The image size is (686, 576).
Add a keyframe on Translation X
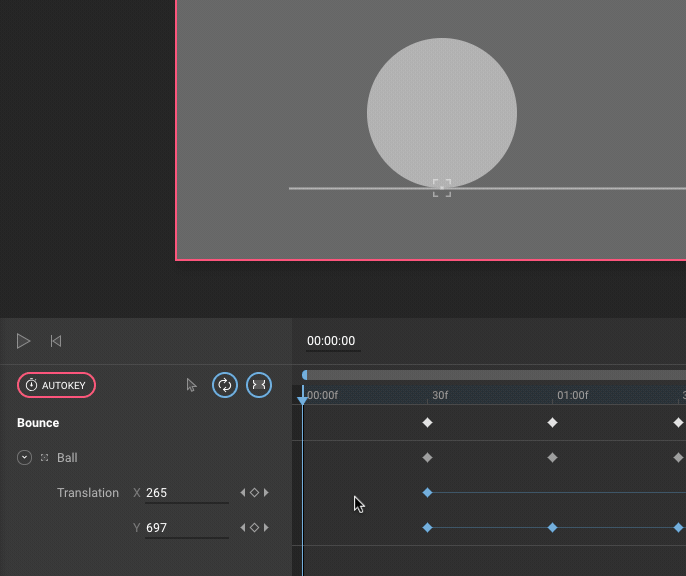(254, 493)
